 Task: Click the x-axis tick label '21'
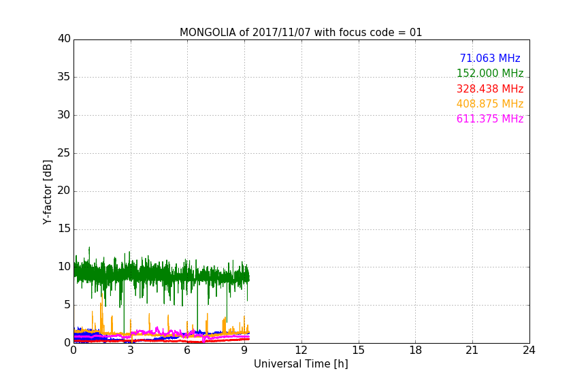click(472, 350)
